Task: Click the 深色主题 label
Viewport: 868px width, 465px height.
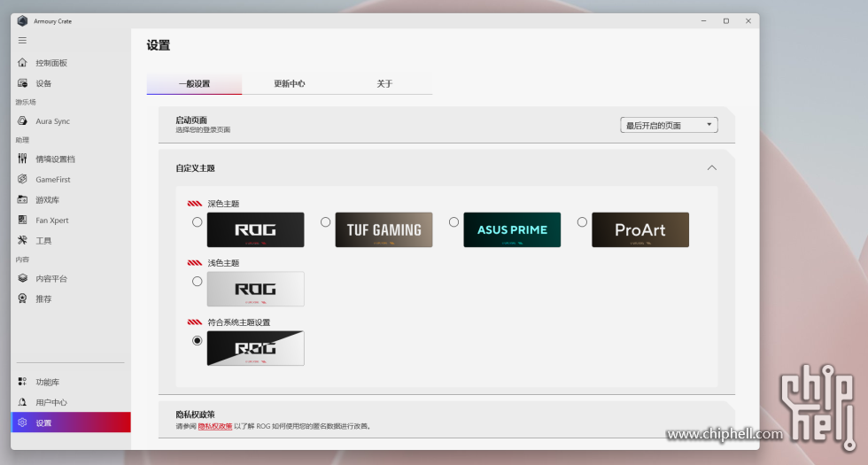Action: coord(223,204)
